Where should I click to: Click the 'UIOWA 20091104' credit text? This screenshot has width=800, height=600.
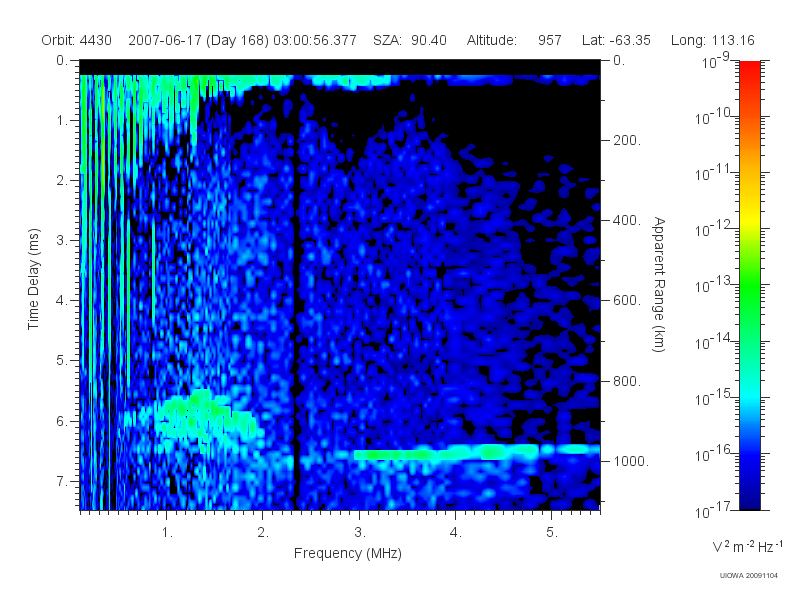point(748,576)
